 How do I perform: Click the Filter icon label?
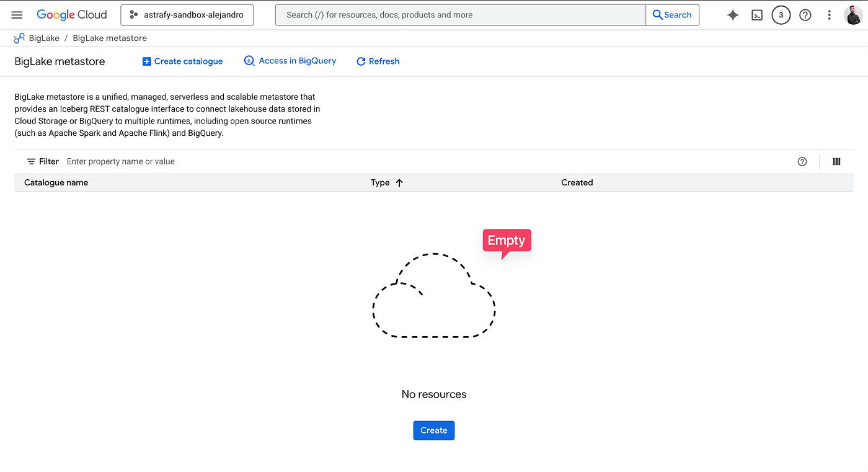click(x=43, y=161)
